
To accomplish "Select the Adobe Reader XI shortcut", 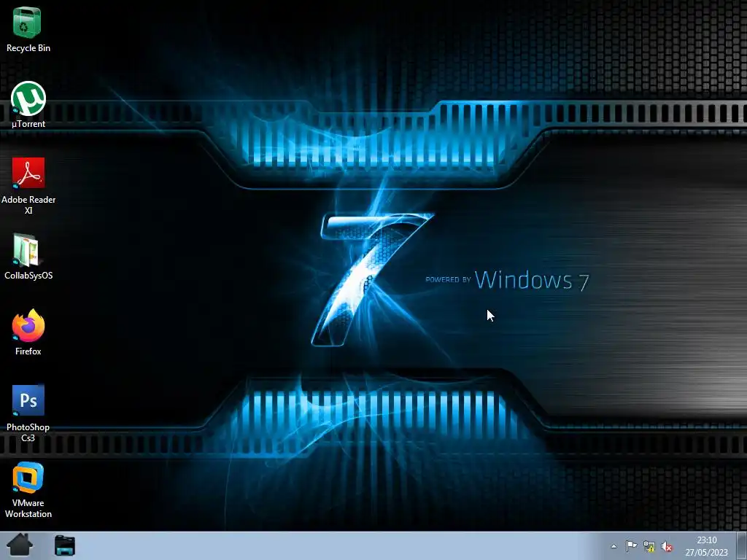I will coord(28,186).
